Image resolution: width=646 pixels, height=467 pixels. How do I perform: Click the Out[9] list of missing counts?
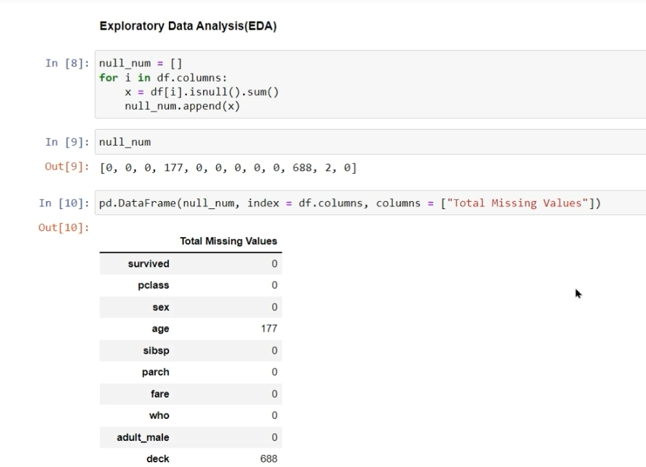coord(227,168)
